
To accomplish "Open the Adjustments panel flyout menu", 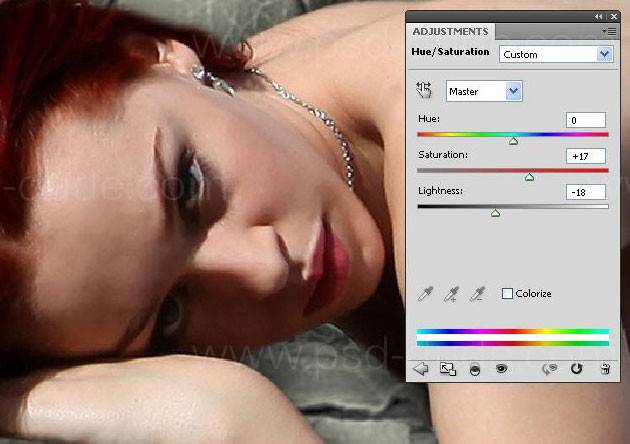I will tap(610, 31).
